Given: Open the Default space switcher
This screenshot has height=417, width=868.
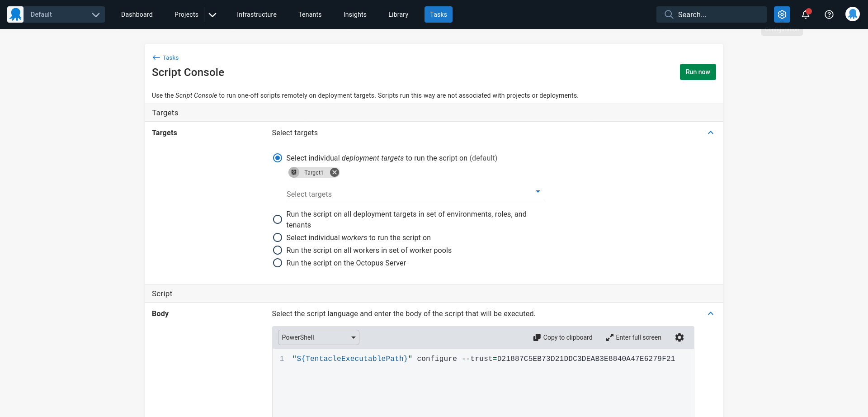Looking at the screenshot, I should click(56, 14).
